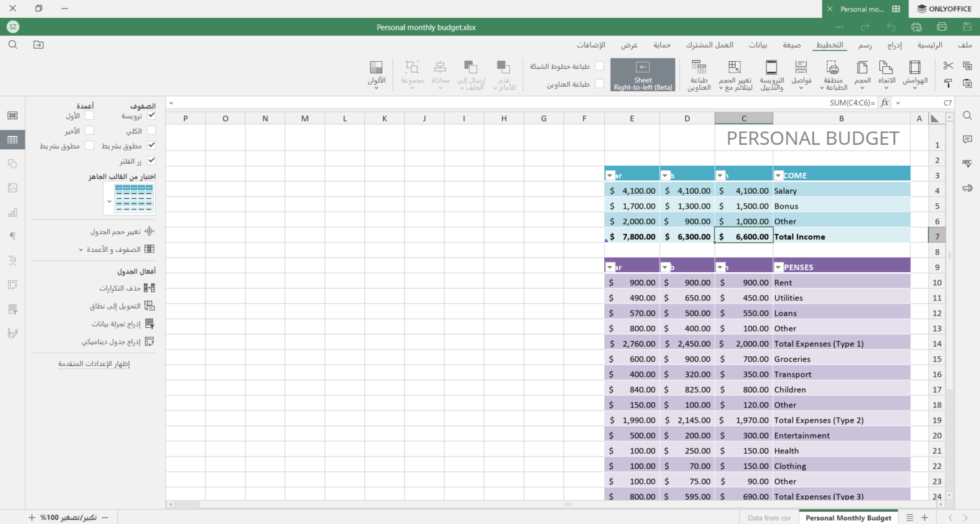
Task: Check the الأول (First column) checkbox
Action: click(x=89, y=115)
